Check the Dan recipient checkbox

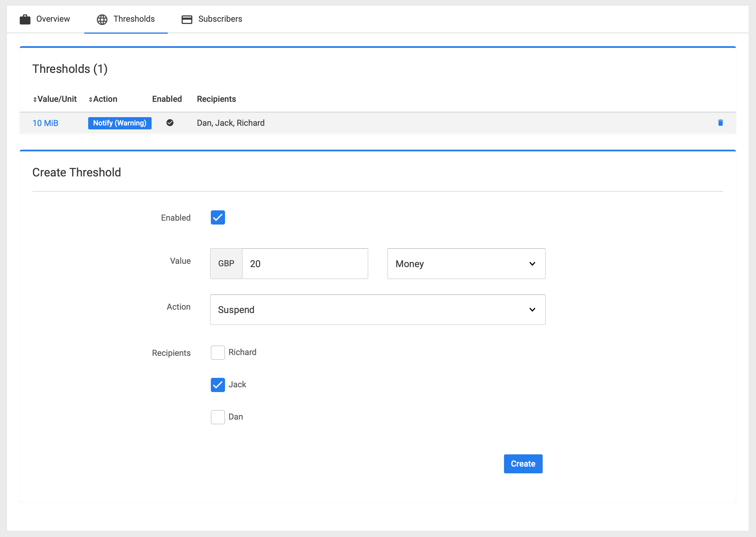[218, 417]
